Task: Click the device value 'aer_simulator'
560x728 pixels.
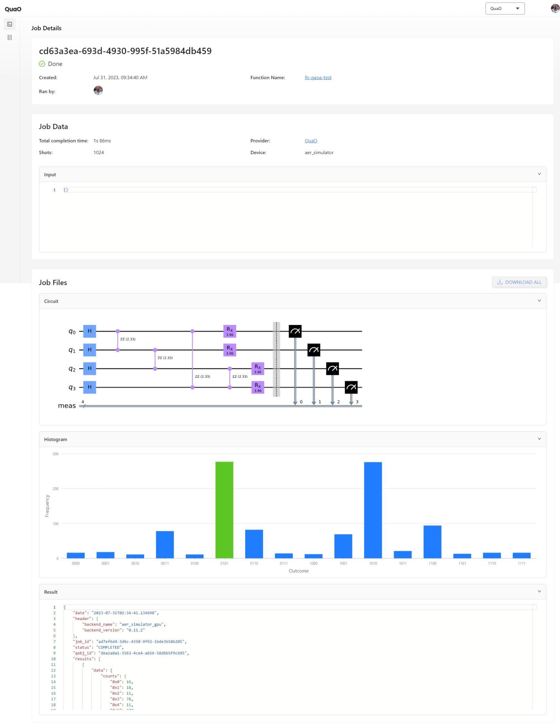Action: 319,152
